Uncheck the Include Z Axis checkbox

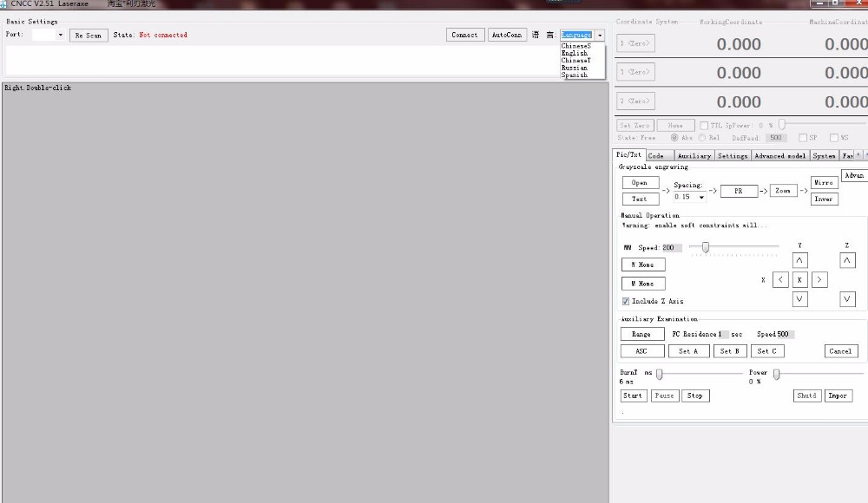click(x=626, y=301)
